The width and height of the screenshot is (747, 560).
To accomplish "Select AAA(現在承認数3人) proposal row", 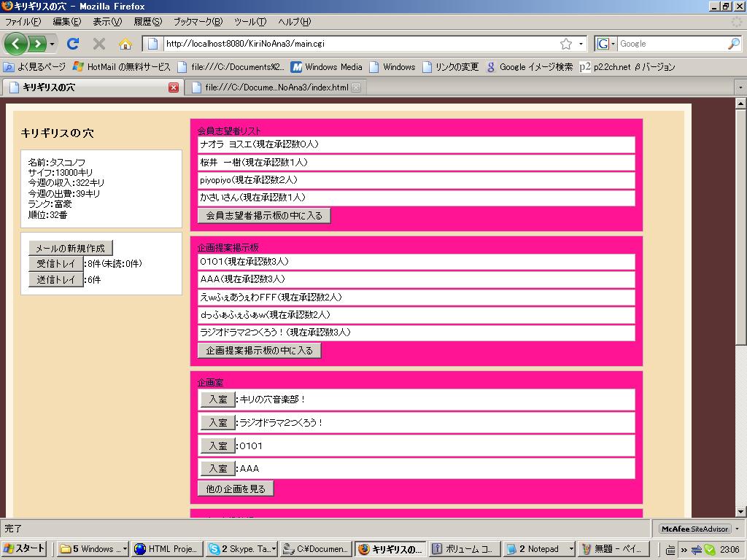I will [x=417, y=279].
